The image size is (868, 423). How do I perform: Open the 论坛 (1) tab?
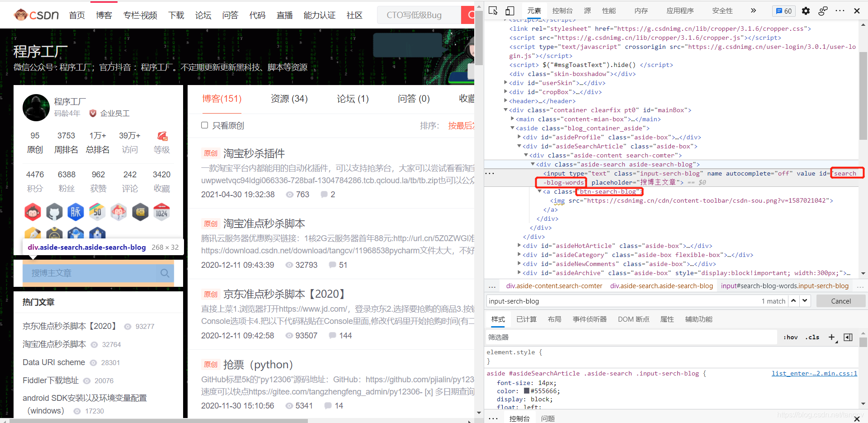pos(353,99)
